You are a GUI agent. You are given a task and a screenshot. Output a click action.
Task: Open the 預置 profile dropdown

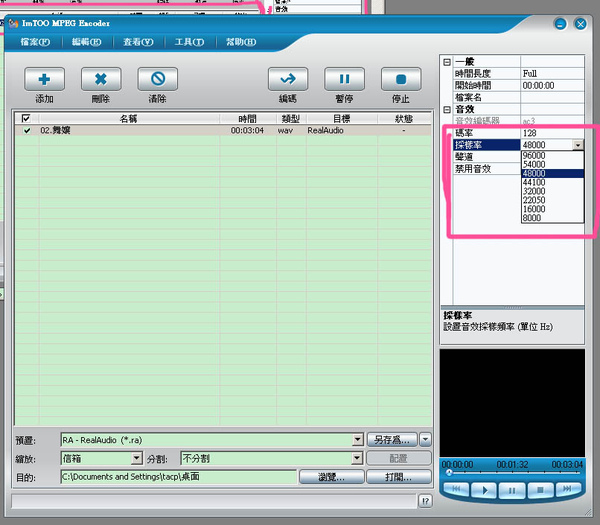tap(358, 440)
